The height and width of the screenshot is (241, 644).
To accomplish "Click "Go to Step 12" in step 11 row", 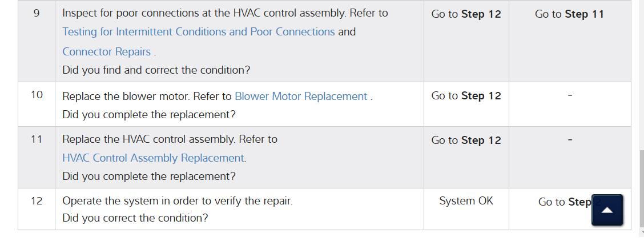I will [466, 140].
